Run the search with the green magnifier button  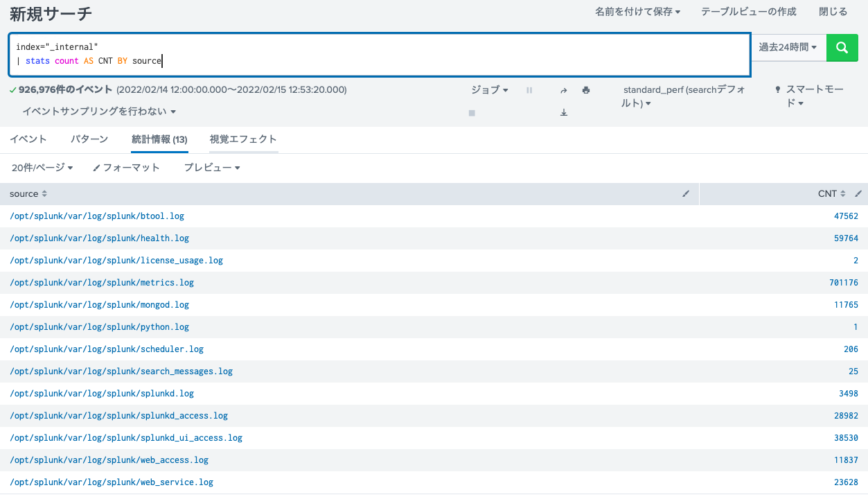pos(842,47)
